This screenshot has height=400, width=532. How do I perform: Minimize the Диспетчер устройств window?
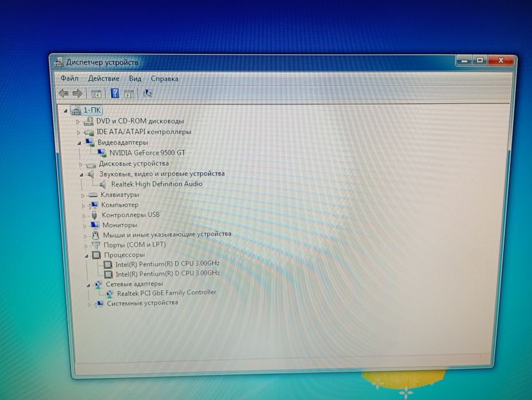point(464,60)
